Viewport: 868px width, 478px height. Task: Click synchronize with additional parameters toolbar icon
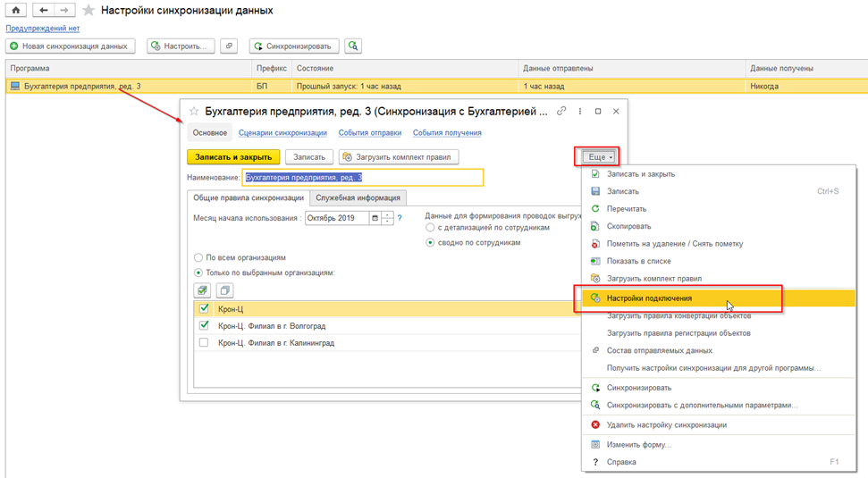(x=353, y=46)
